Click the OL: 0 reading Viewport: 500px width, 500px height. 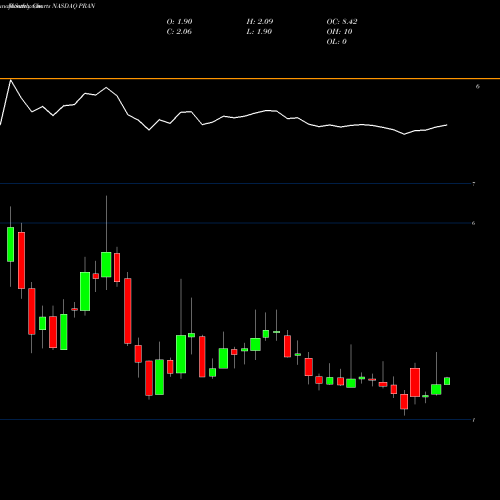pos(336,42)
